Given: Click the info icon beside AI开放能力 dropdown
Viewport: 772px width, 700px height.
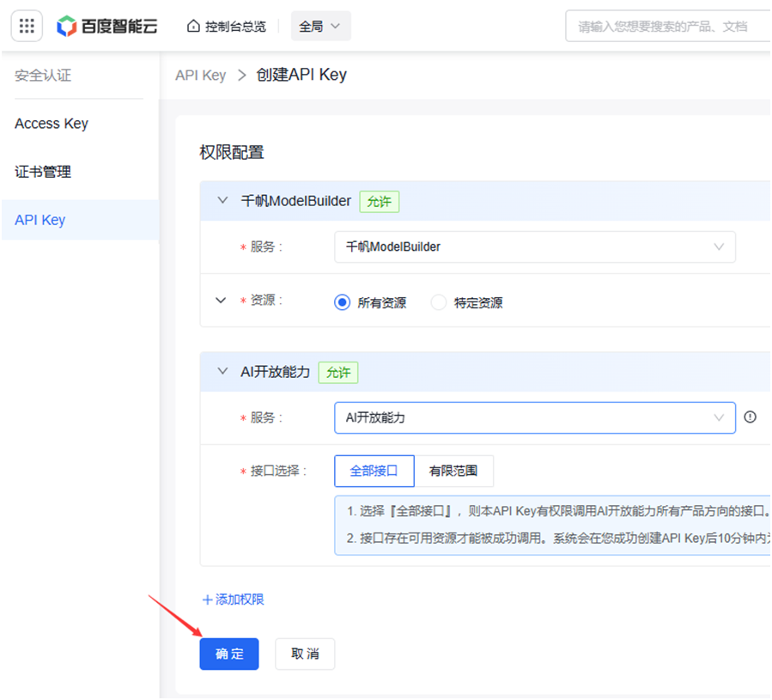Looking at the screenshot, I should pos(750,417).
